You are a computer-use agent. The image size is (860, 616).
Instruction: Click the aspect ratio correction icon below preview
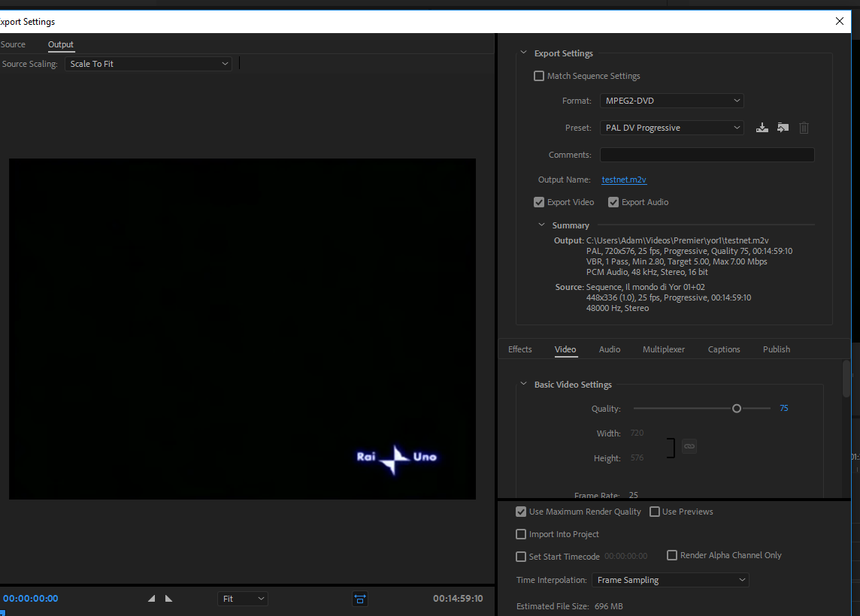[360, 599]
